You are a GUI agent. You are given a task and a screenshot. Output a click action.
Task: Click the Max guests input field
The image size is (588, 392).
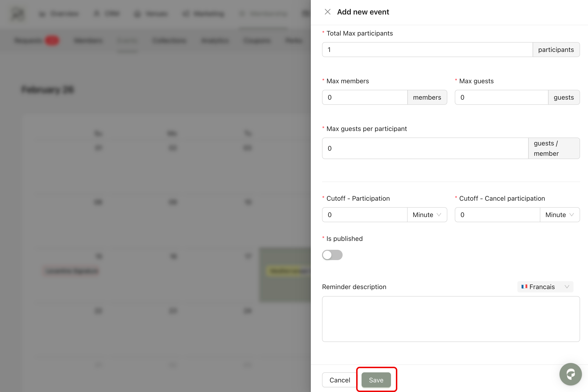501,98
